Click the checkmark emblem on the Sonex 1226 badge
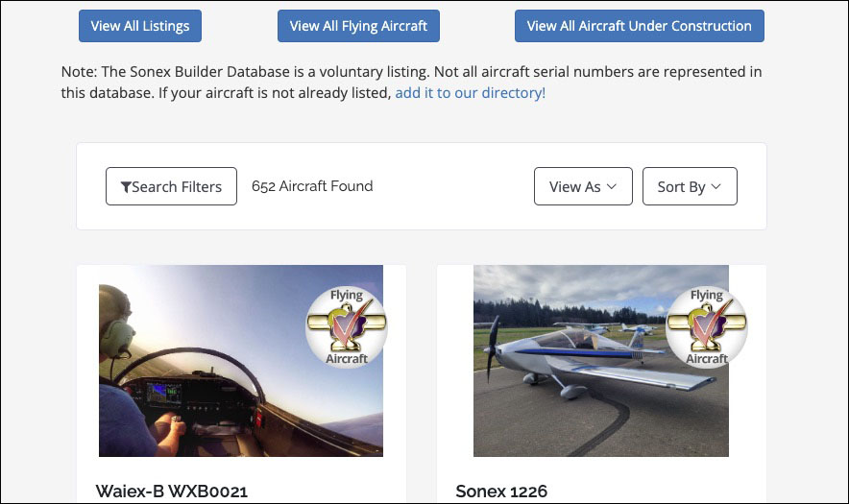Screen dimensions: 849x504 (707, 326)
